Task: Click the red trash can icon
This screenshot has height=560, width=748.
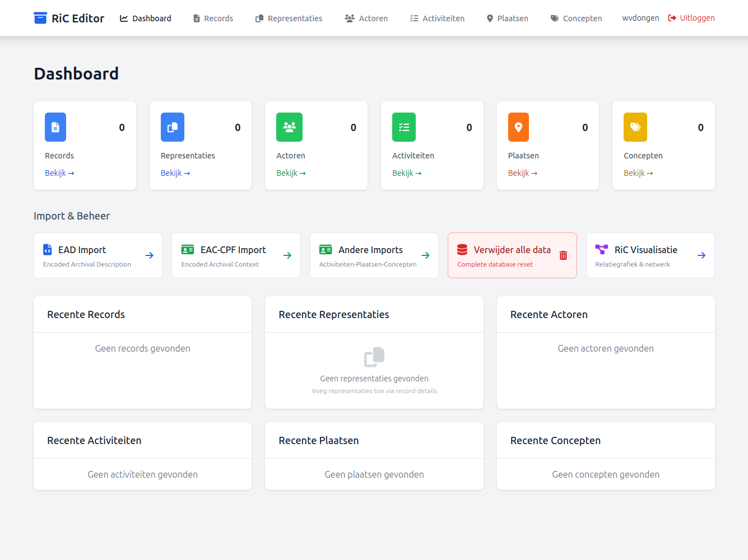Action: pyautogui.click(x=563, y=255)
